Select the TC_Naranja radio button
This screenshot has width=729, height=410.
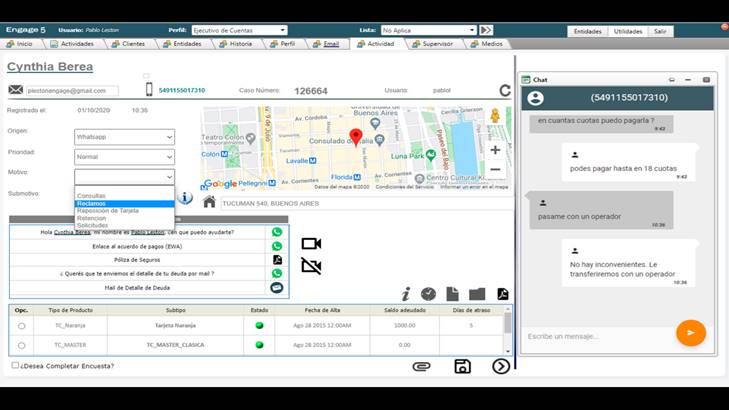(21, 325)
